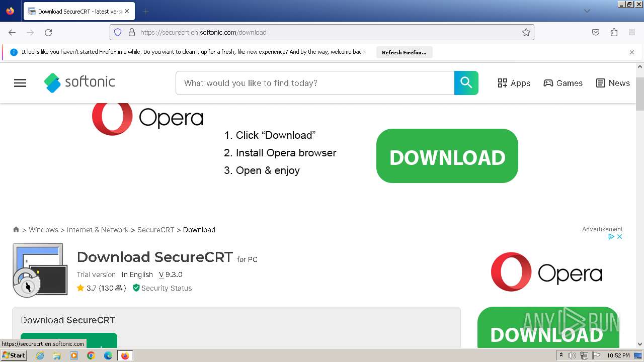Open Apps section
644x362 pixels.
click(x=514, y=83)
